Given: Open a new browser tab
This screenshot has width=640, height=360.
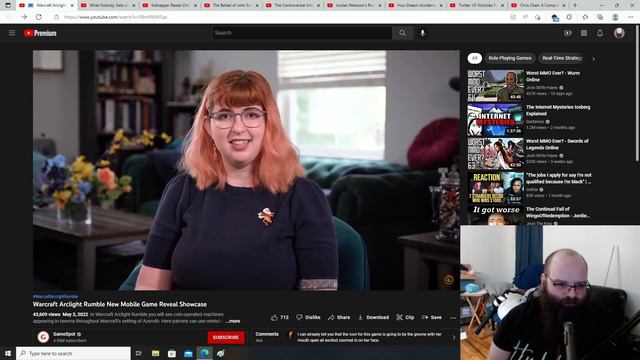Looking at the screenshot, I should (x=575, y=5).
